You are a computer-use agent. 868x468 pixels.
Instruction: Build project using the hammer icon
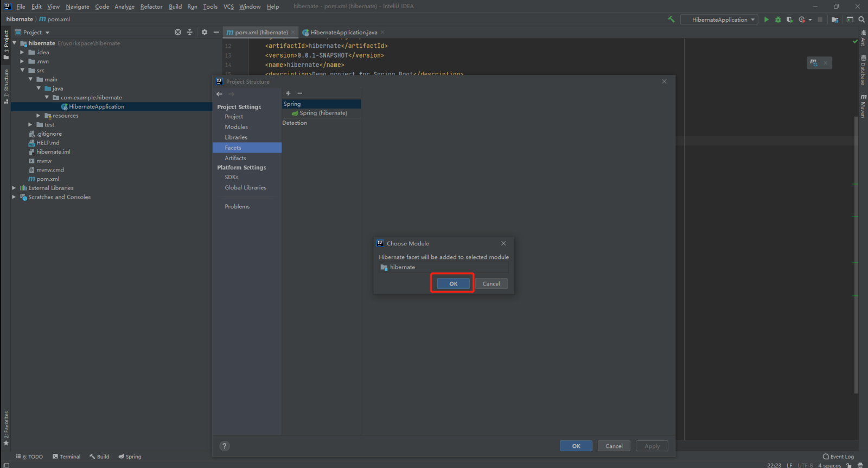tap(671, 20)
